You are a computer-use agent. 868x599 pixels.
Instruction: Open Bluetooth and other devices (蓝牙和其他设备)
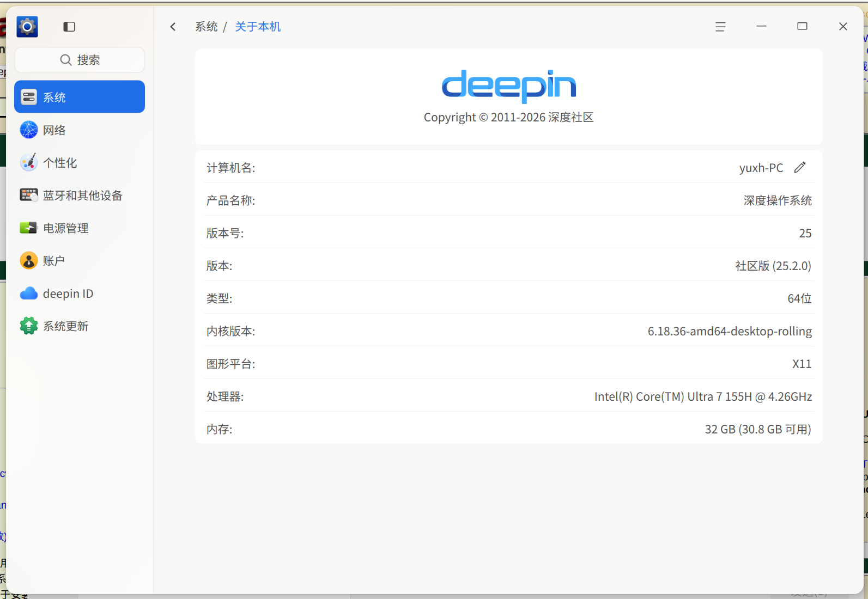pos(80,195)
